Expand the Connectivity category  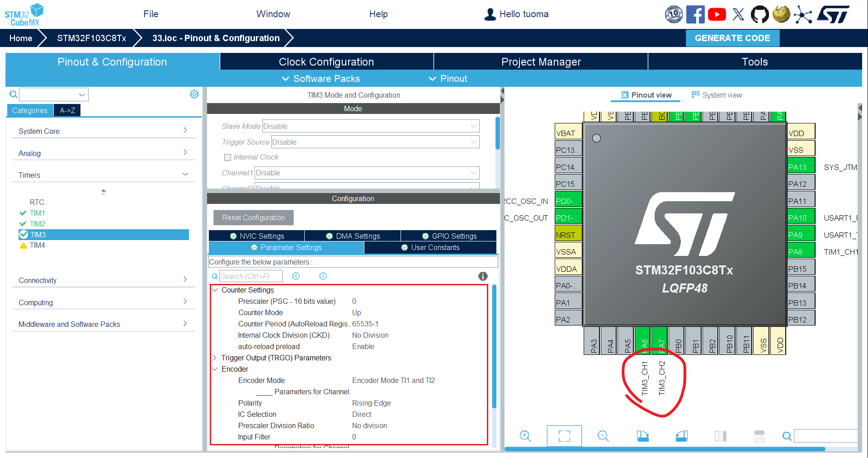pyautogui.click(x=104, y=280)
